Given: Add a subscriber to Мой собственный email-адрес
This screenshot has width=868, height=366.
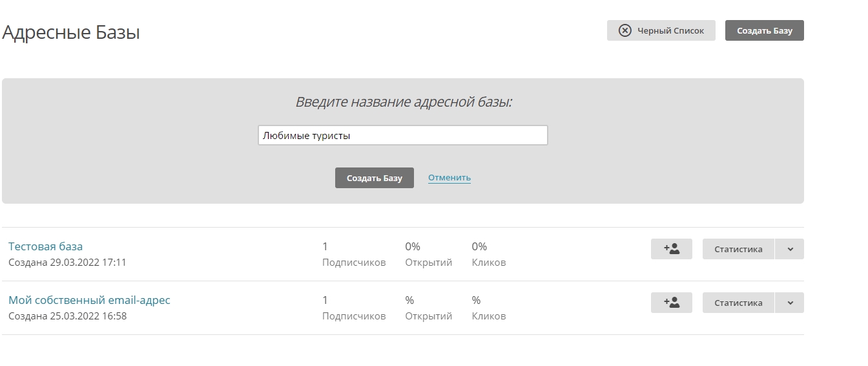Looking at the screenshot, I should [671, 303].
